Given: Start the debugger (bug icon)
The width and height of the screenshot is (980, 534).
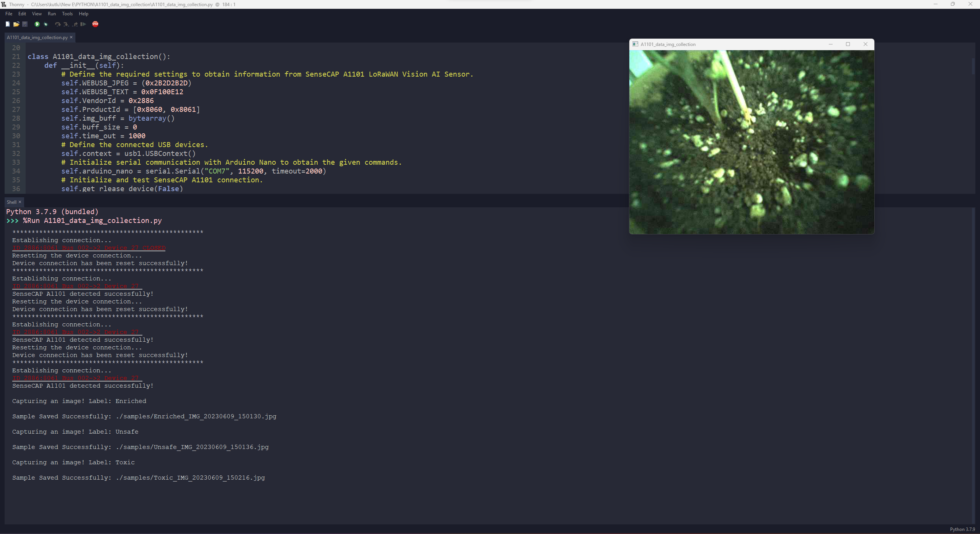Looking at the screenshot, I should [46, 24].
